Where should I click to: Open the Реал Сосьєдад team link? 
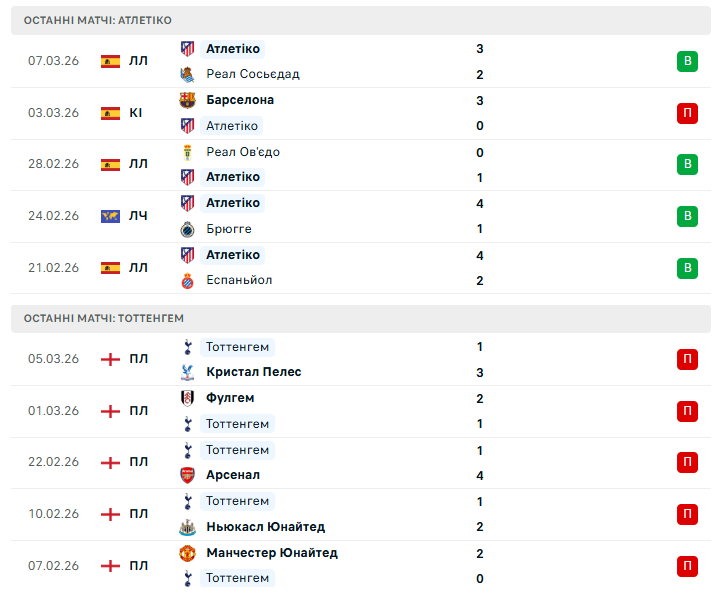tap(252, 74)
